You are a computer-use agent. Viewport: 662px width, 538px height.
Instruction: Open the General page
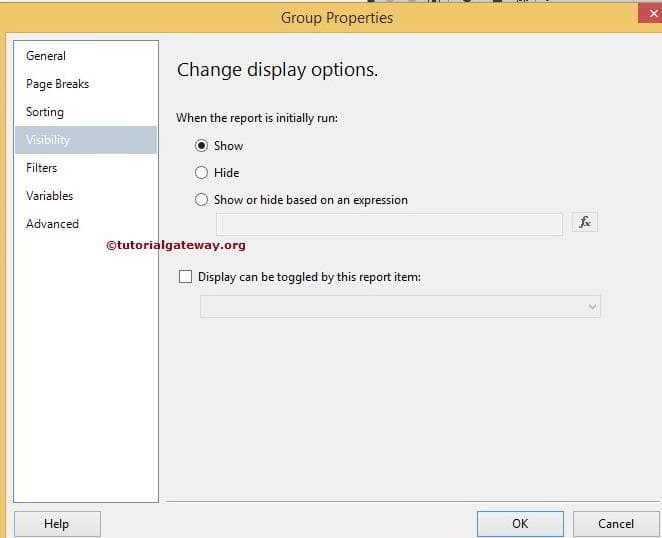click(86, 56)
